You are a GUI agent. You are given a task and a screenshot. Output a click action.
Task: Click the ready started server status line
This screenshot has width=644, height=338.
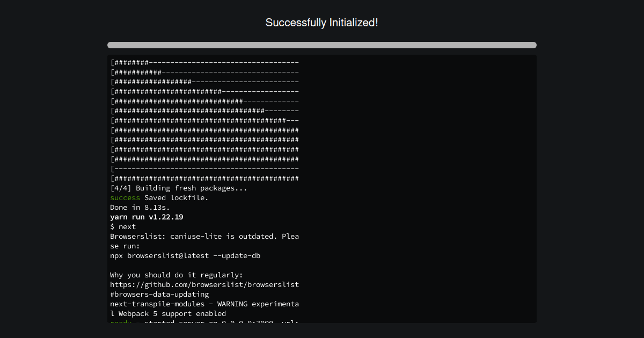[204, 322]
